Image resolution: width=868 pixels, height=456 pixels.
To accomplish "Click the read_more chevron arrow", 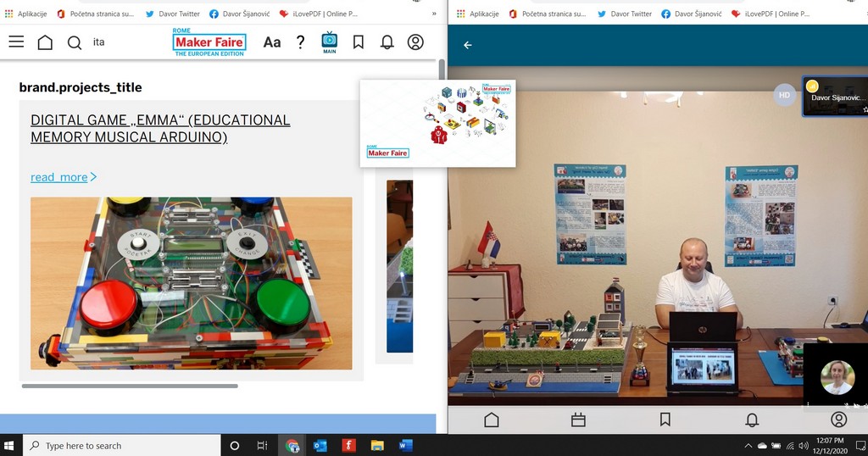I will click(x=93, y=177).
